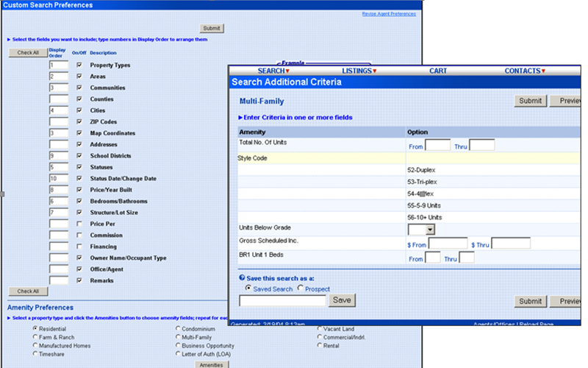Viewport: 588px width, 368px height.
Task: Uncheck the Remarks checkbox
Action: (x=79, y=280)
